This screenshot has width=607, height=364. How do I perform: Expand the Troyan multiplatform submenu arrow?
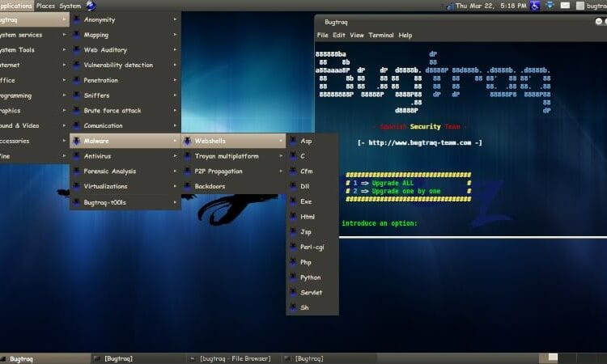tap(281, 156)
